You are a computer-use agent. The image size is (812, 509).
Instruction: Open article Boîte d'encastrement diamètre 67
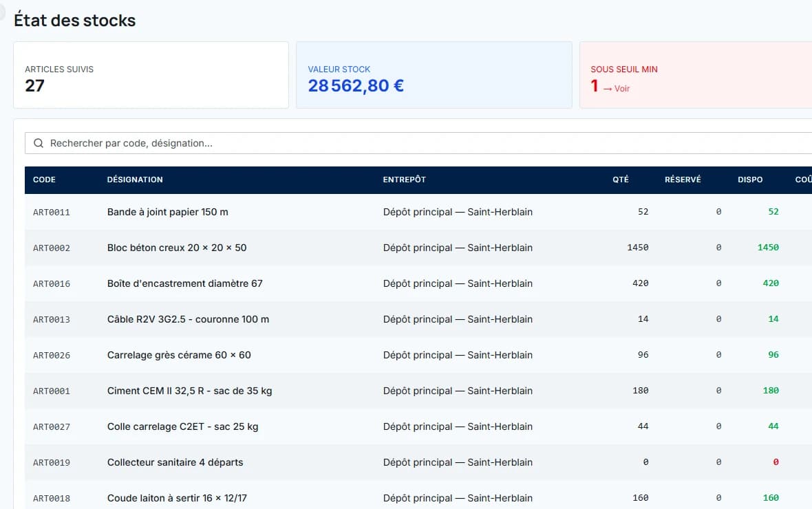[185, 283]
